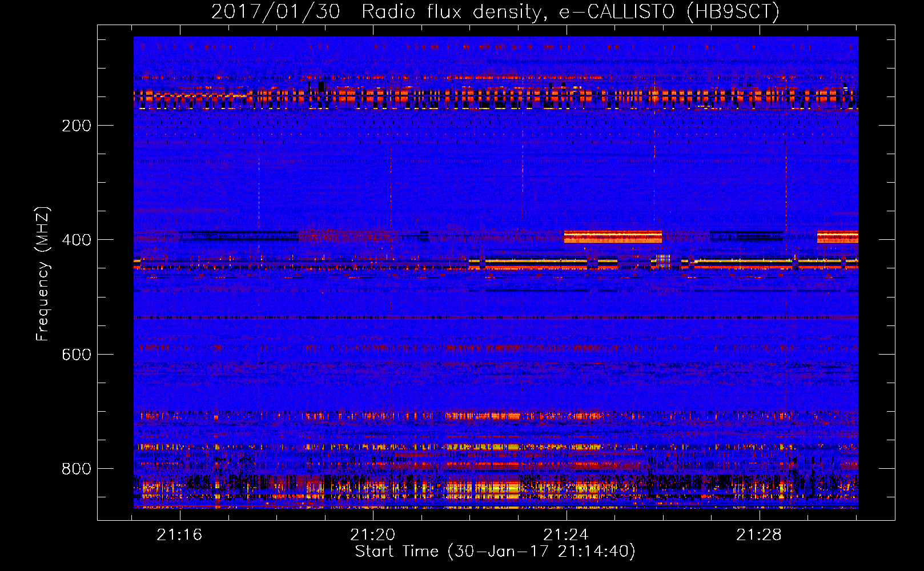This screenshot has height=571, width=924.
Task: Click the Start Time axis caption
Action: click(x=495, y=552)
